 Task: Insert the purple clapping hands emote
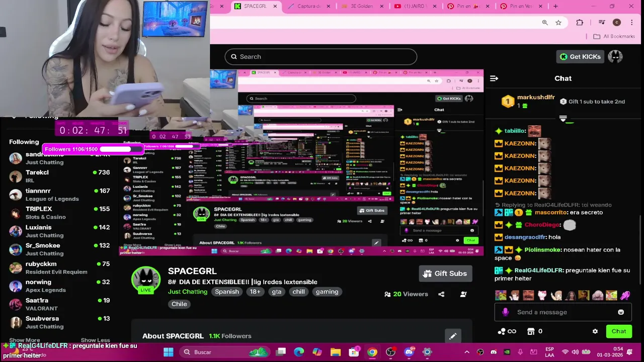pos(625,296)
